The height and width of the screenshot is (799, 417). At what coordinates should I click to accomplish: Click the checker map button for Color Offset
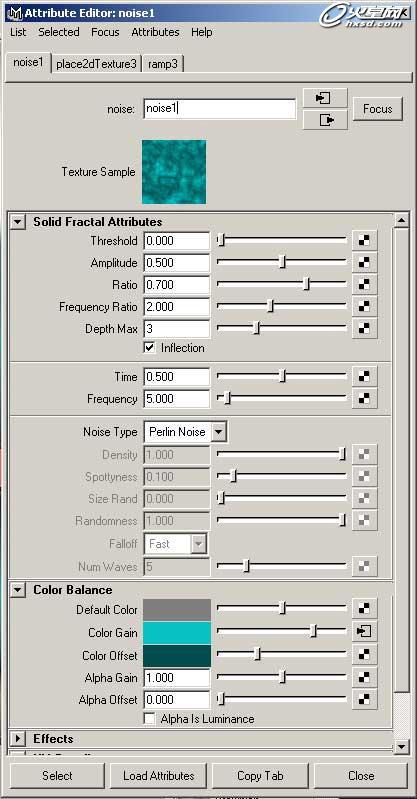pos(364,655)
